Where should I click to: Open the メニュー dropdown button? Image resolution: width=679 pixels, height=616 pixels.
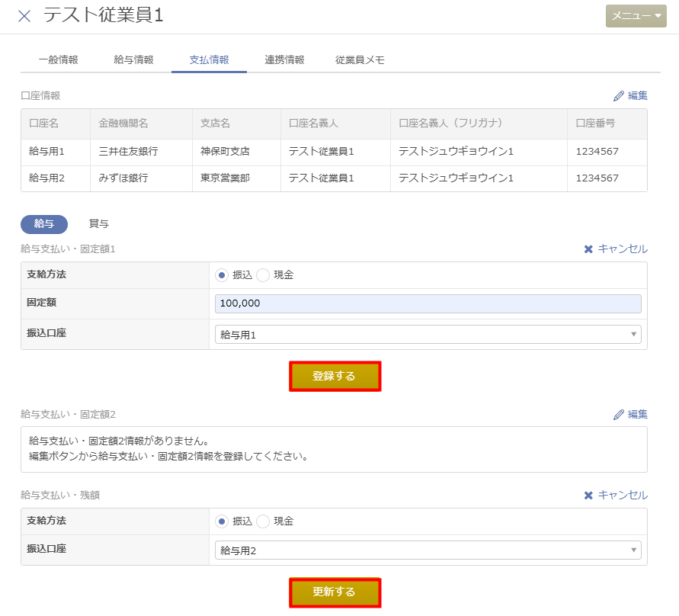[636, 16]
